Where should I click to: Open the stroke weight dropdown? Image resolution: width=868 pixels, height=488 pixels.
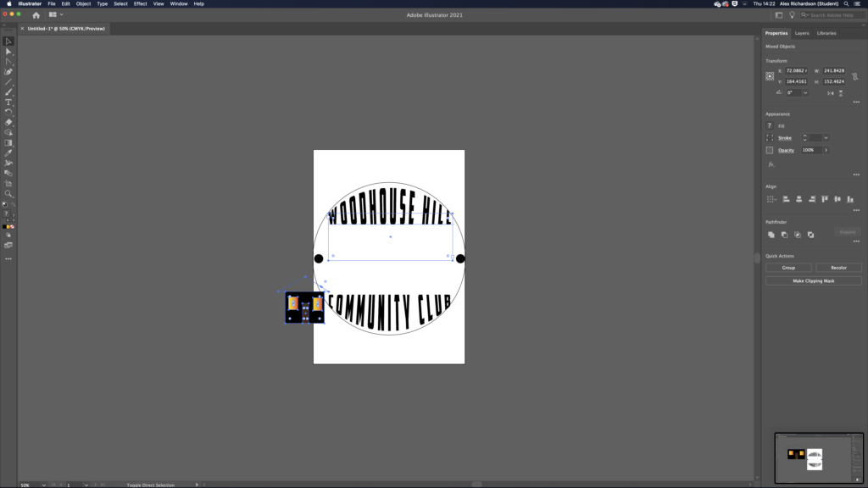[826, 138]
